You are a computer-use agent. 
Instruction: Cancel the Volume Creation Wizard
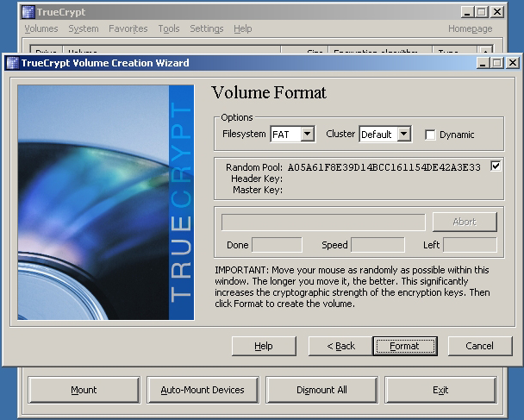click(x=479, y=346)
